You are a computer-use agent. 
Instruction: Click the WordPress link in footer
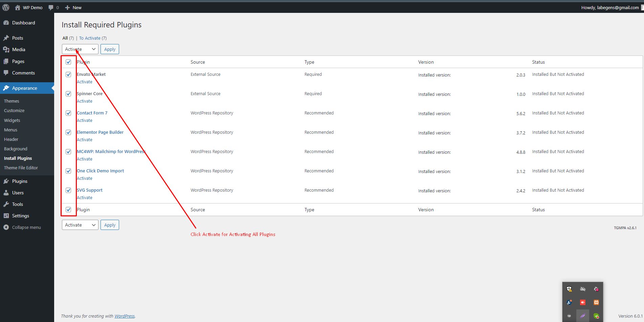coord(125,316)
